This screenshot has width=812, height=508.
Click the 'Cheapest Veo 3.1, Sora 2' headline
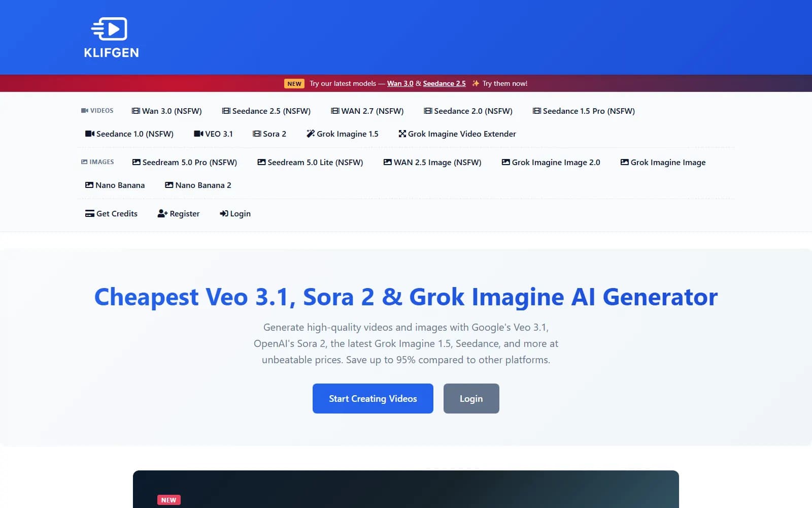pos(406,297)
